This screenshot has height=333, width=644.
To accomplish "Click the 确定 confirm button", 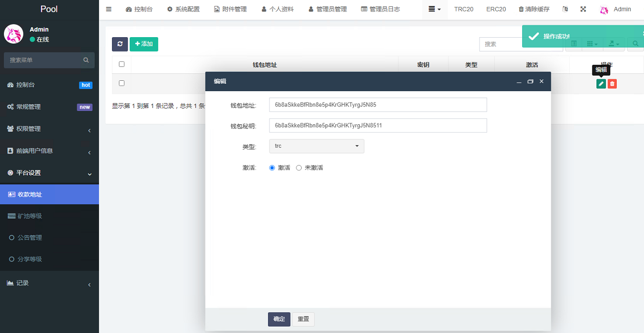I will click(x=279, y=319).
